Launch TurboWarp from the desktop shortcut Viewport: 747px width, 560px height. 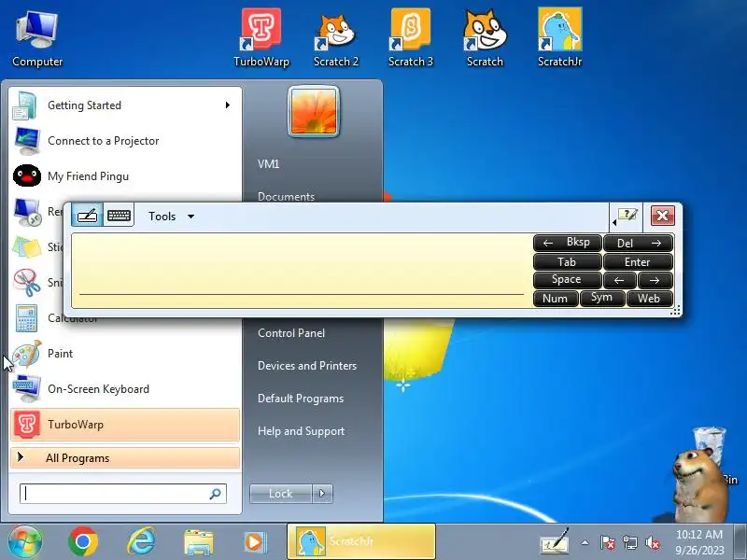261,38
